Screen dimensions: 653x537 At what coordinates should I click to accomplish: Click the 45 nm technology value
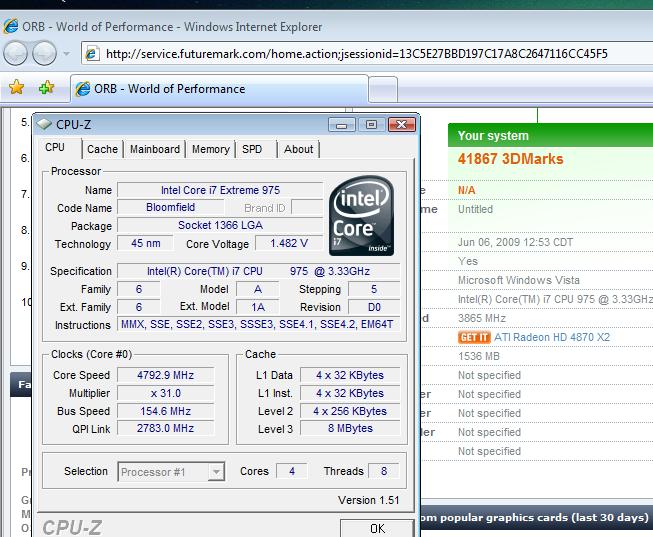tap(145, 243)
